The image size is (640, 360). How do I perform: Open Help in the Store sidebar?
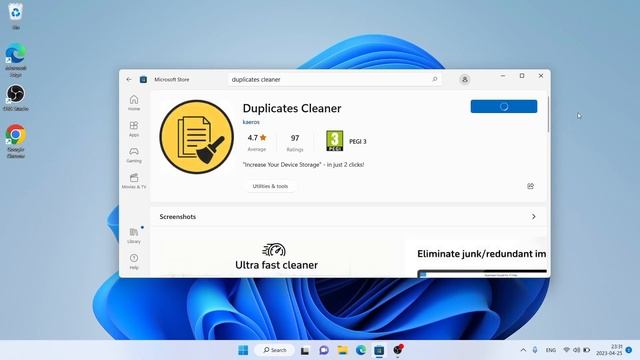pyautogui.click(x=134, y=262)
